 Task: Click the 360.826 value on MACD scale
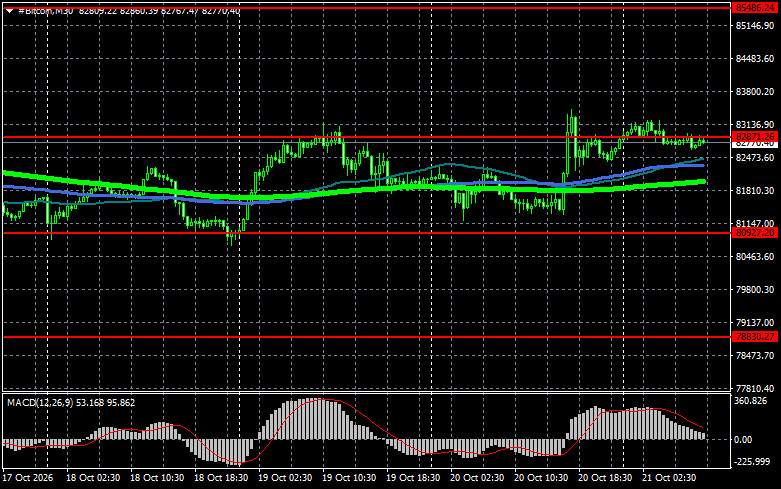point(751,401)
